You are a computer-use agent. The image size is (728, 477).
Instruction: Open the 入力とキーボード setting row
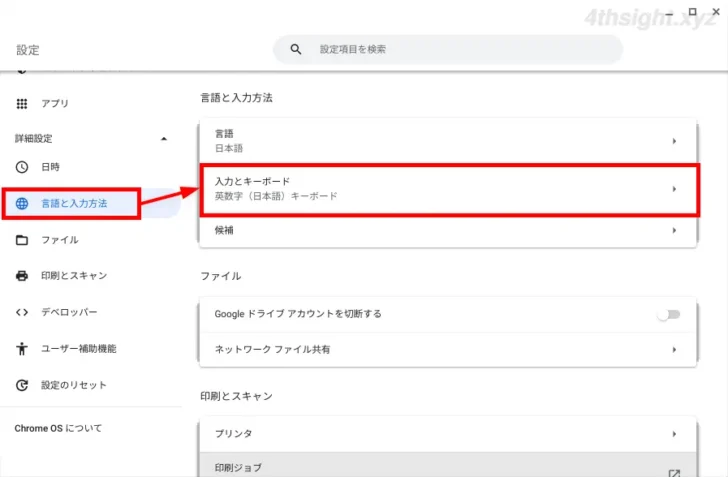click(x=448, y=189)
